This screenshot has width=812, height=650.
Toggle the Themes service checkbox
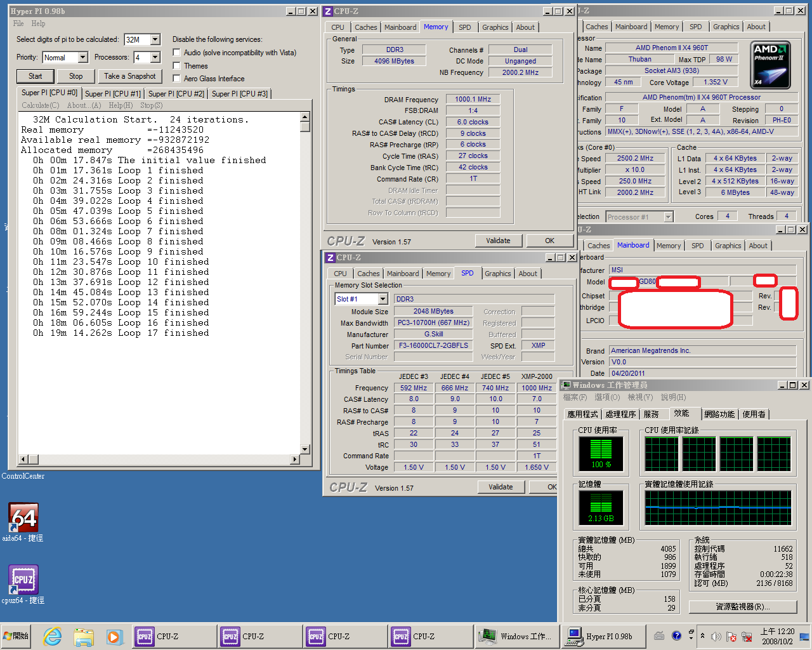[176, 65]
